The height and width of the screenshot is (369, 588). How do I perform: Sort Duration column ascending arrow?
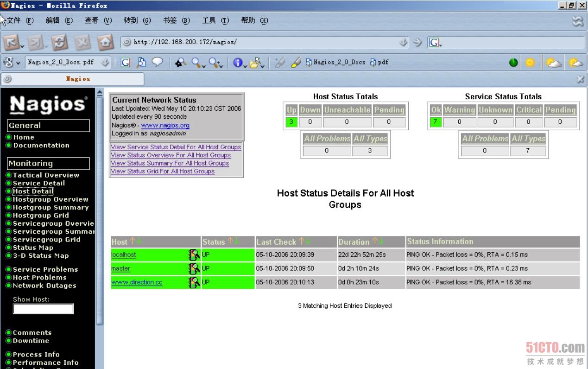click(375, 241)
